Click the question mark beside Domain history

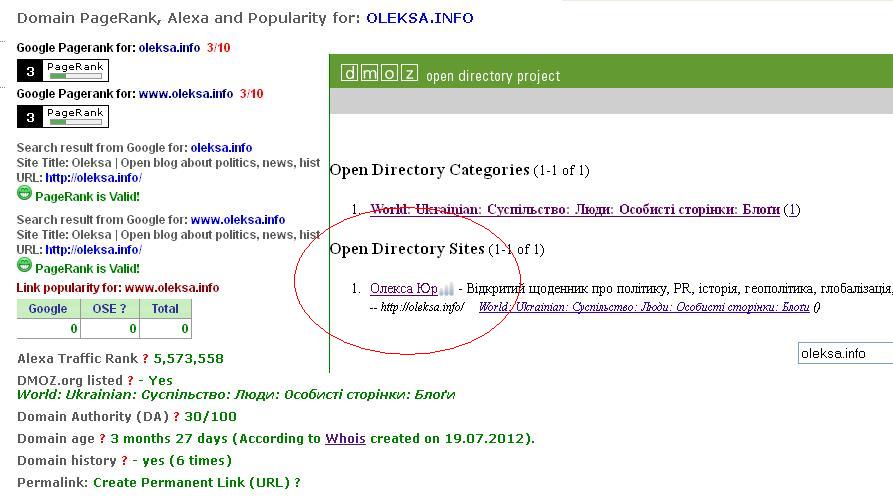coord(124,461)
